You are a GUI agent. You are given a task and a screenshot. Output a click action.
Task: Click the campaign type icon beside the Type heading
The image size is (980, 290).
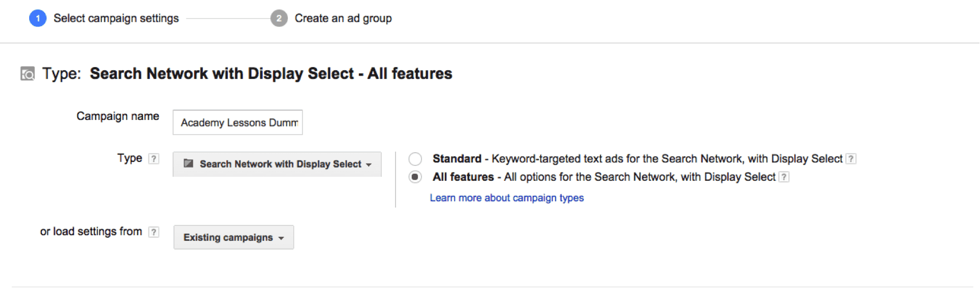(x=28, y=74)
